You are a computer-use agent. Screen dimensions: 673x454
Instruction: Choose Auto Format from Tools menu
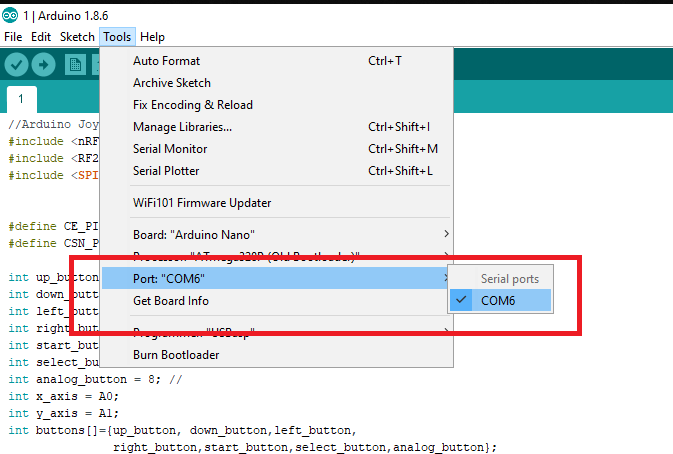166,61
